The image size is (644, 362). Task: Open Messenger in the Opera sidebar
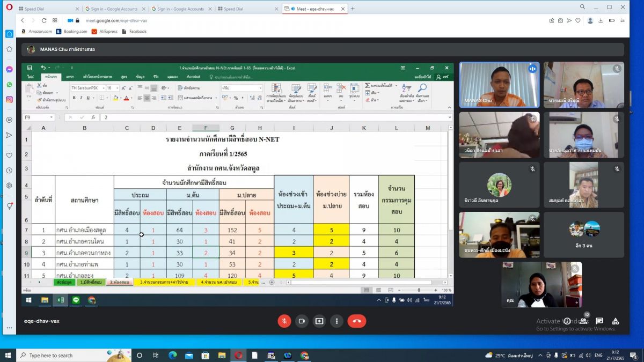click(9, 69)
